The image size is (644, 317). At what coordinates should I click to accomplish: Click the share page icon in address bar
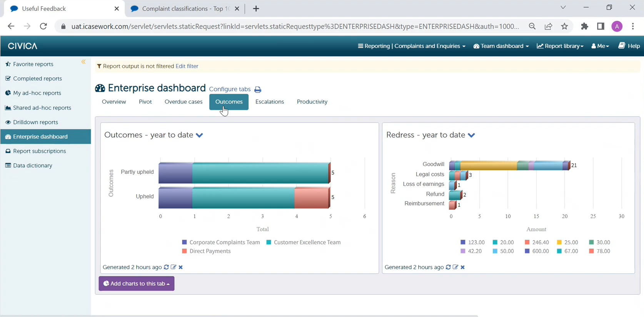548,26
